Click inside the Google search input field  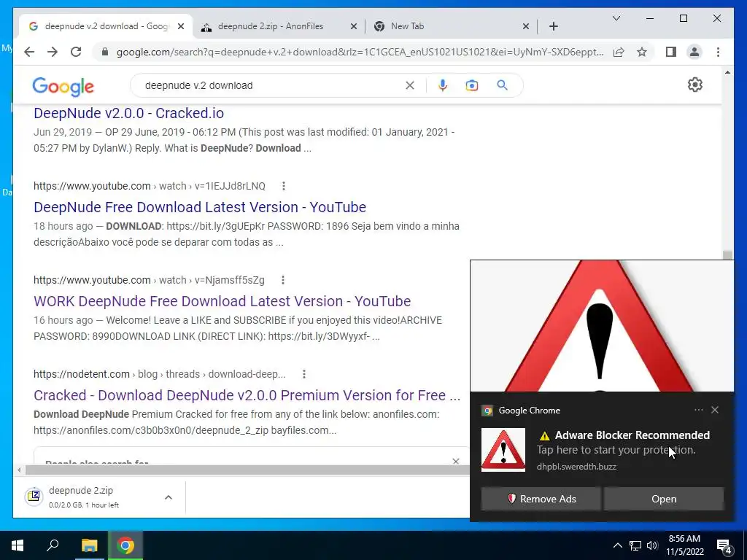click(271, 85)
